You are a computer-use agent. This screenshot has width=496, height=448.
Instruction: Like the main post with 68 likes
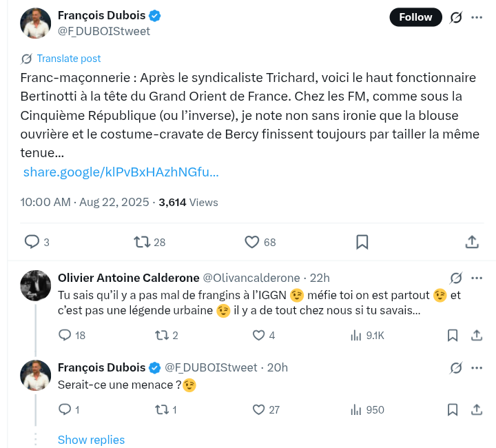252,242
